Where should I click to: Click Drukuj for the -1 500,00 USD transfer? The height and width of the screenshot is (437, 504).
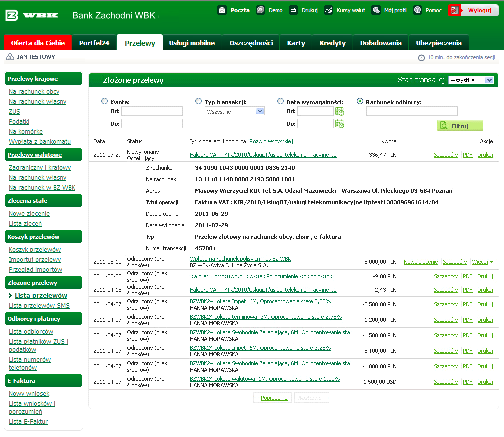click(485, 382)
